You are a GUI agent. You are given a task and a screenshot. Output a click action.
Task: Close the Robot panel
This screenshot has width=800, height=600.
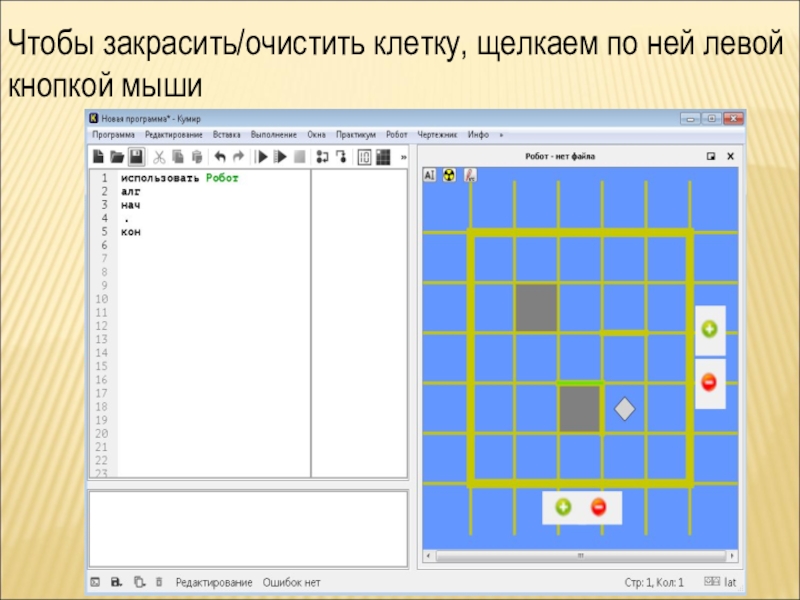[730, 156]
